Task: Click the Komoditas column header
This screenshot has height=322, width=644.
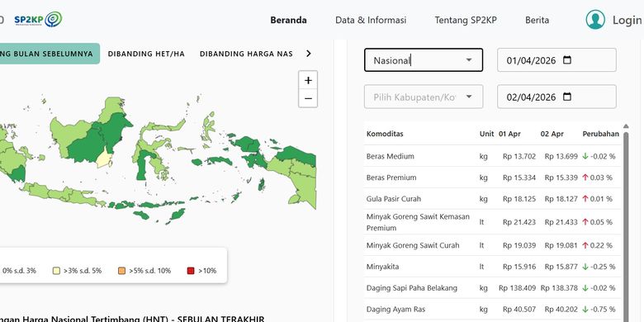Action: coord(385,134)
